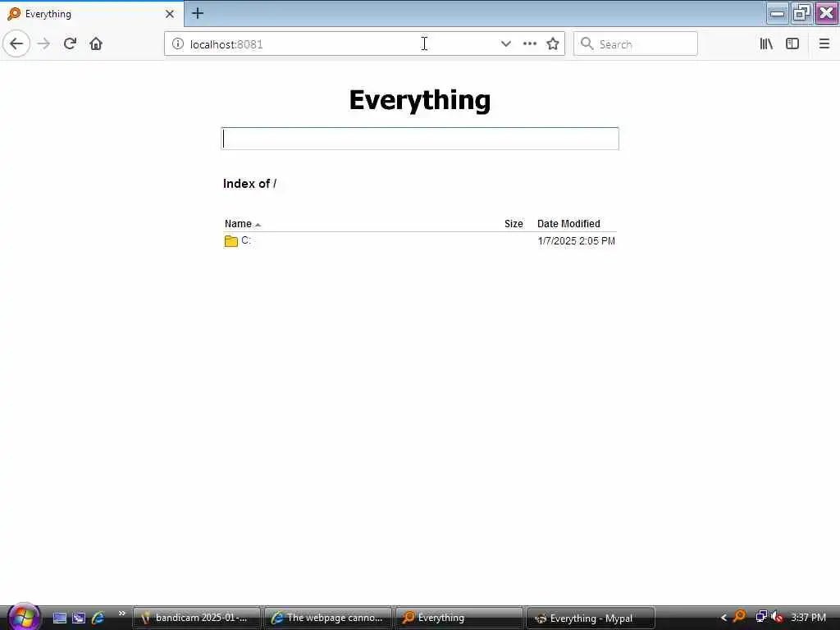Switch to Everything - Mypal taskbar button

pyautogui.click(x=591, y=618)
